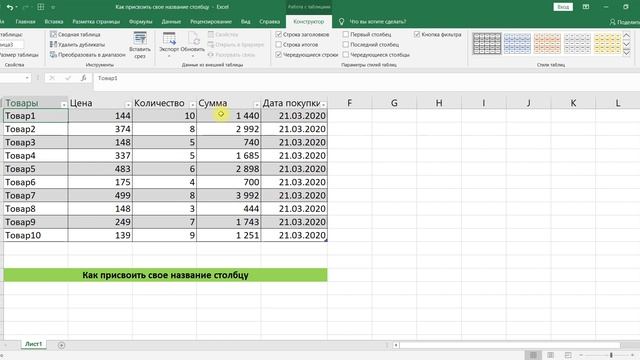
Task: Toggle the Строка заголовков checkbox
Action: point(279,34)
